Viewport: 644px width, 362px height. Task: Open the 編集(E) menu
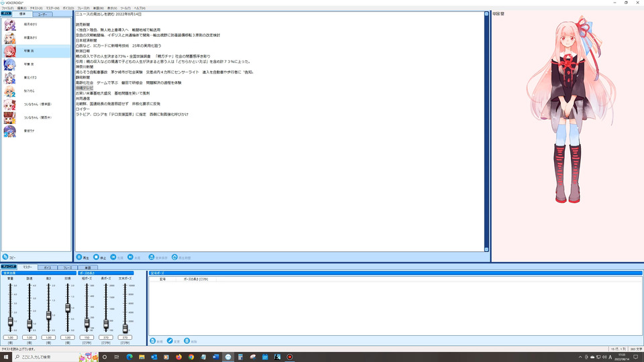[x=21, y=8]
